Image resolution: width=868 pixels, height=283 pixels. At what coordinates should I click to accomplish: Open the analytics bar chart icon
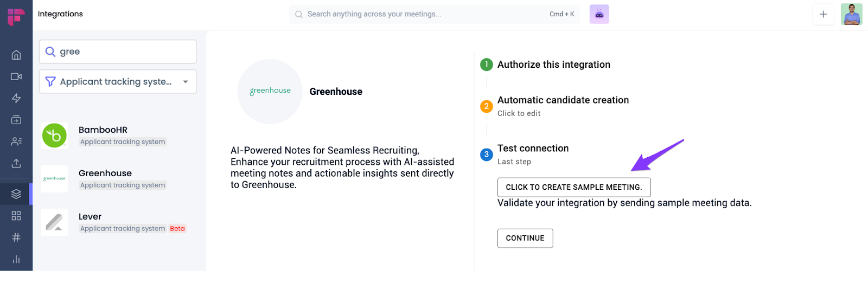point(16,259)
